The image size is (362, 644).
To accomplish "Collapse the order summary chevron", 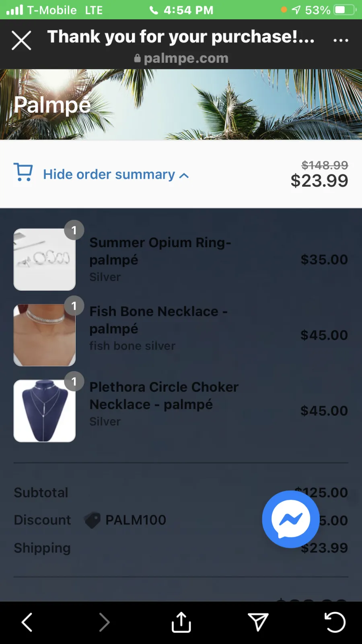I will pyautogui.click(x=184, y=175).
